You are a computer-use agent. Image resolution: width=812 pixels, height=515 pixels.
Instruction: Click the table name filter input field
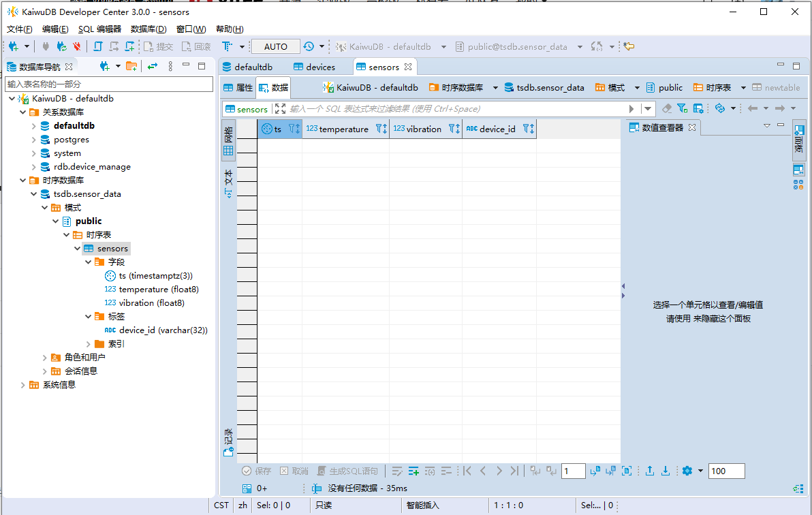[109, 84]
